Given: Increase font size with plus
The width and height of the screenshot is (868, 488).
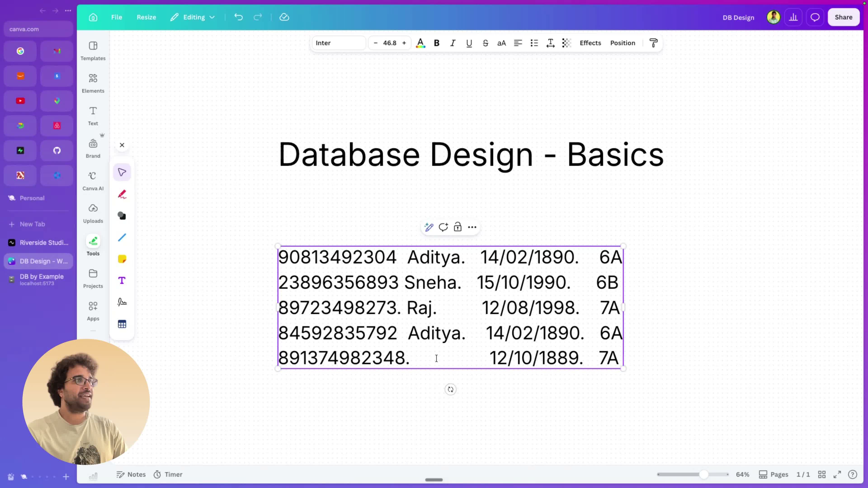Looking at the screenshot, I should coord(404,43).
